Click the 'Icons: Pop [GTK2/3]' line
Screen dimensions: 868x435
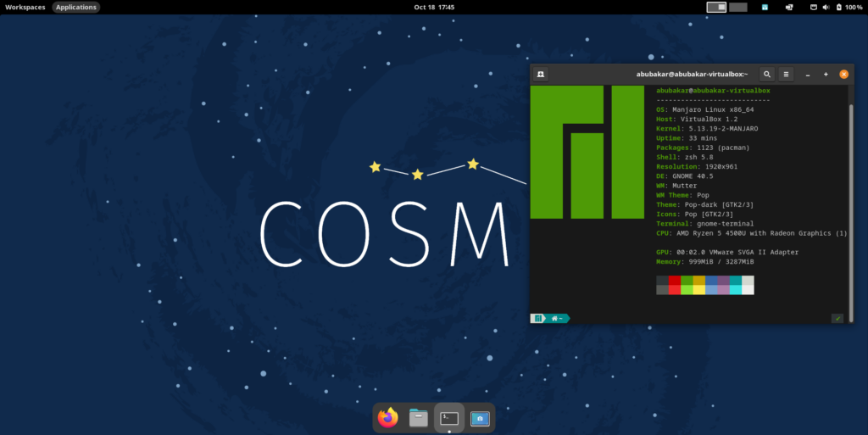pyautogui.click(x=695, y=215)
